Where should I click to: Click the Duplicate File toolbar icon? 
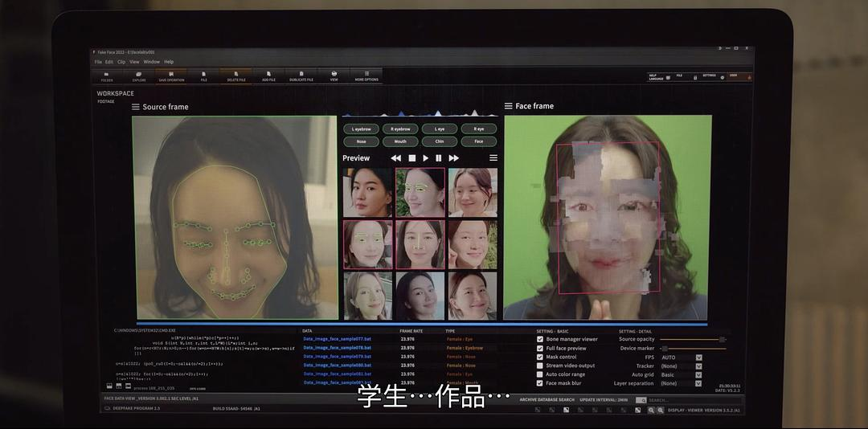point(301,76)
